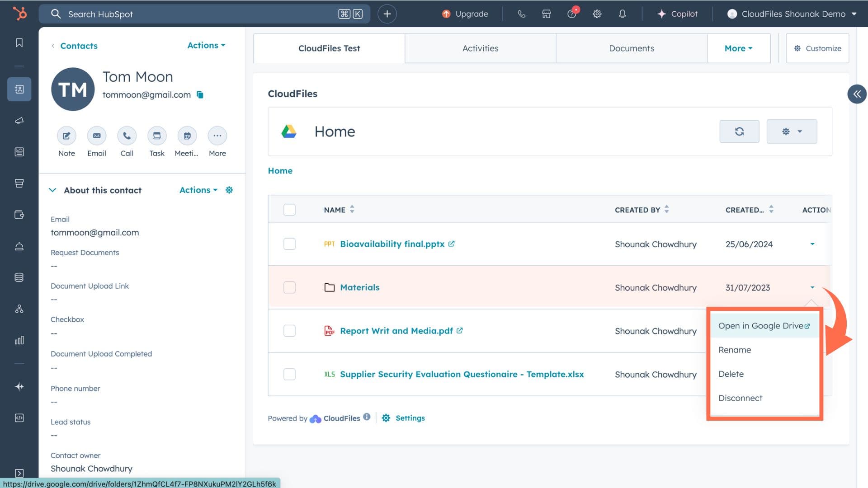Switch to the Activities tab
868x488 pixels.
coord(480,48)
